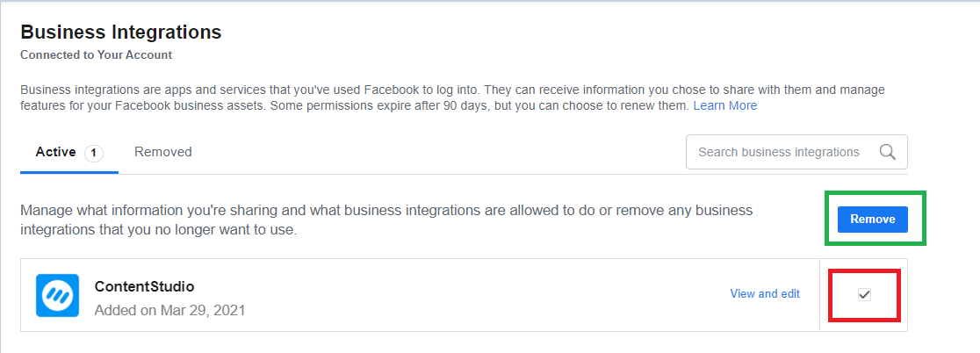The width and height of the screenshot is (980, 353).
Task: Uncheck the ContentStudio selection checkbox
Action: (864, 294)
